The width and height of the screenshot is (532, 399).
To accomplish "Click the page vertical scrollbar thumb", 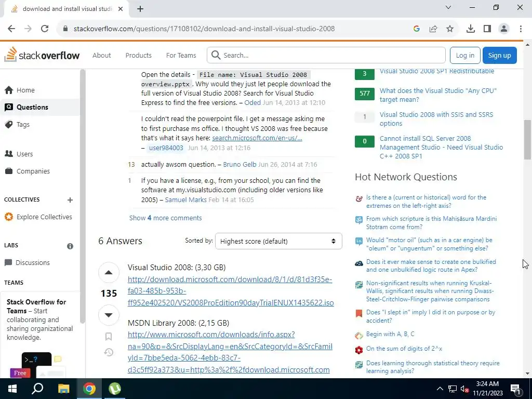I will [527, 139].
